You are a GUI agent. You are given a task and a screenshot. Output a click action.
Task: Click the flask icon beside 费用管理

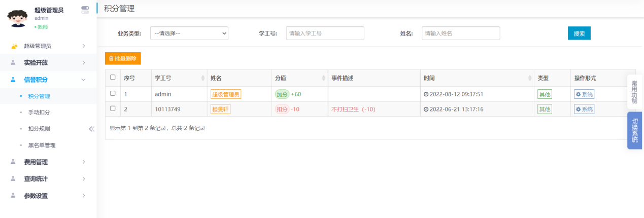tap(14, 162)
